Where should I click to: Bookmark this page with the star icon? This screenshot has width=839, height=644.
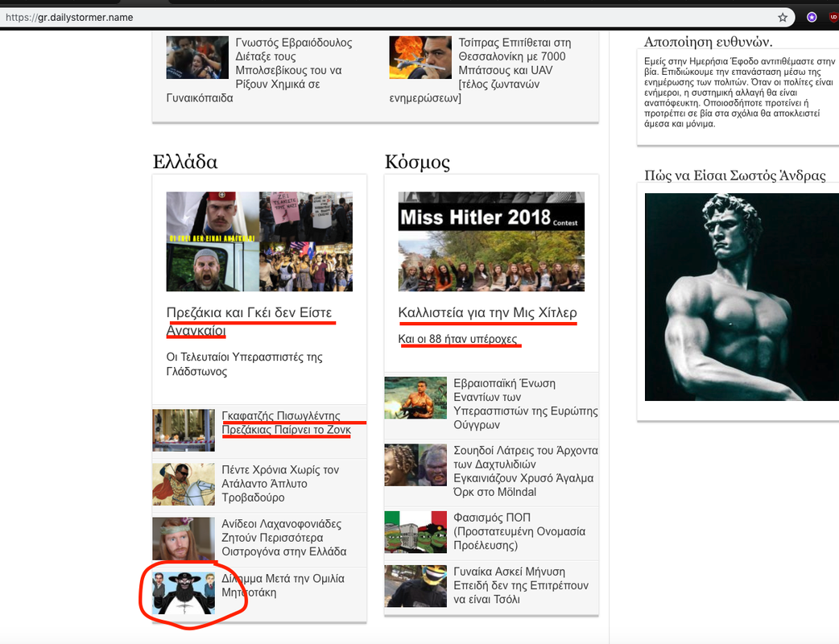point(783,17)
